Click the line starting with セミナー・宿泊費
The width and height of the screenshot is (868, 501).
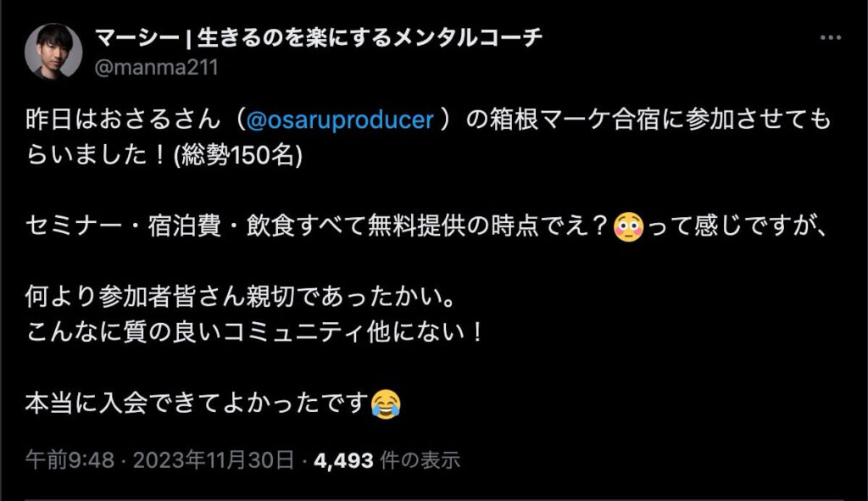pos(314,228)
